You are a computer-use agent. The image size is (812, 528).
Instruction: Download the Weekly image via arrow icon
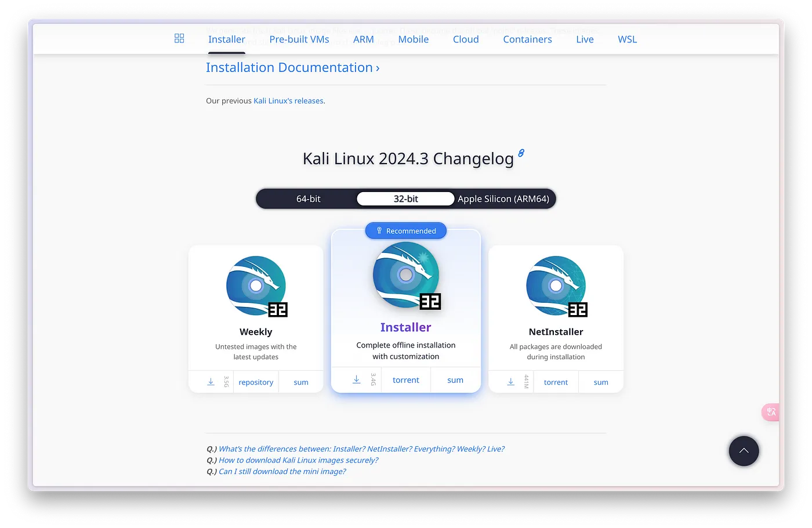click(211, 382)
